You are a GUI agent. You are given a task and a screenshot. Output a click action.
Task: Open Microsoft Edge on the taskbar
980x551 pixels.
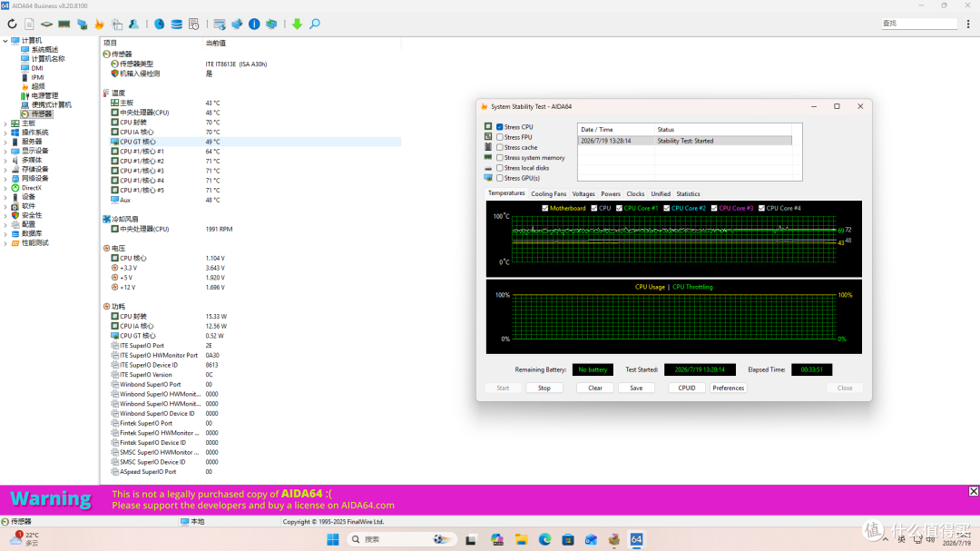tap(544, 539)
